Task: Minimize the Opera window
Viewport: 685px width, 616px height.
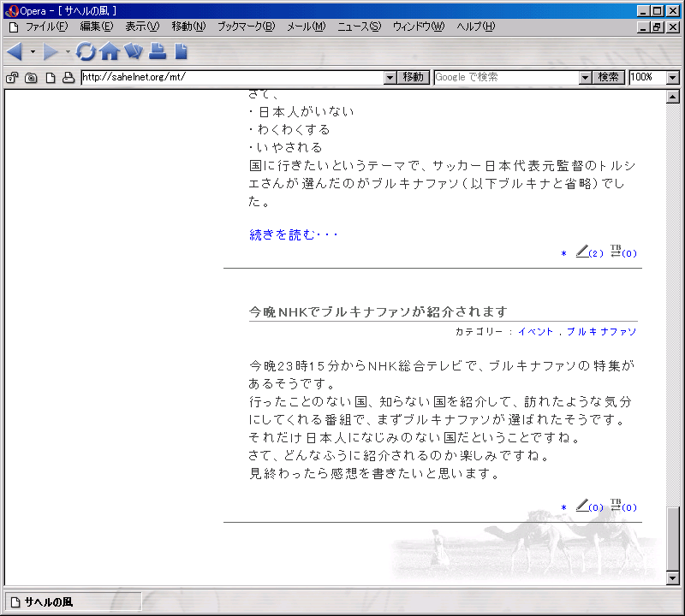Action: pyautogui.click(x=643, y=11)
